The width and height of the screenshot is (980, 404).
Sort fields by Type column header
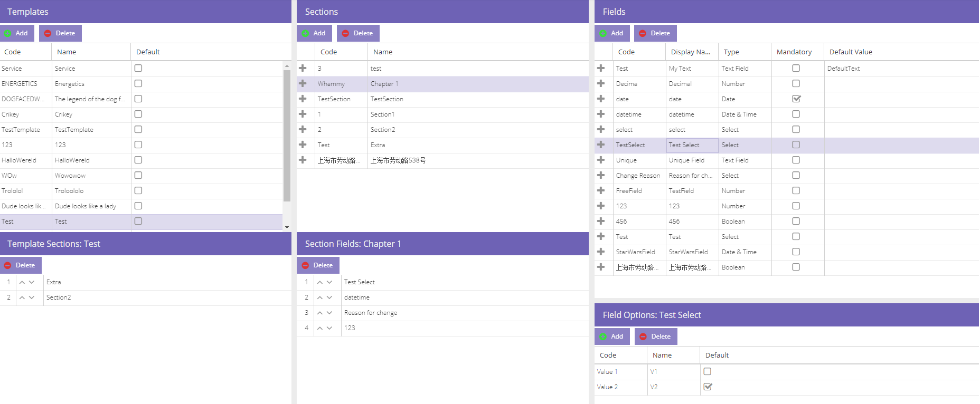click(x=745, y=52)
